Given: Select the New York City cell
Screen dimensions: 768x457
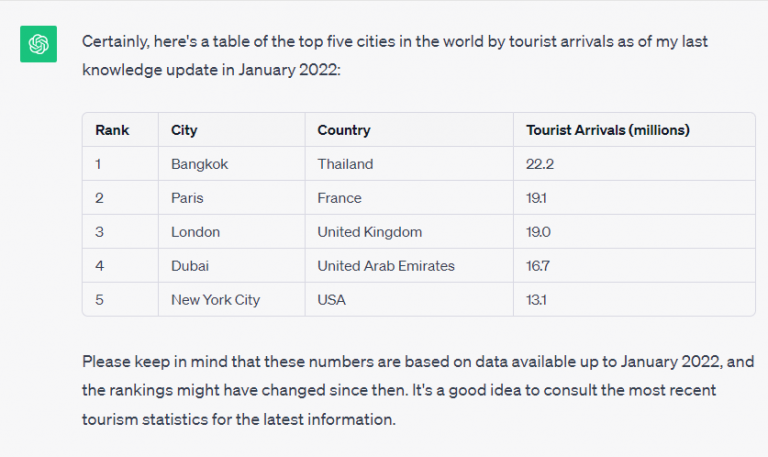Looking at the screenshot, I should coord(215,300).
